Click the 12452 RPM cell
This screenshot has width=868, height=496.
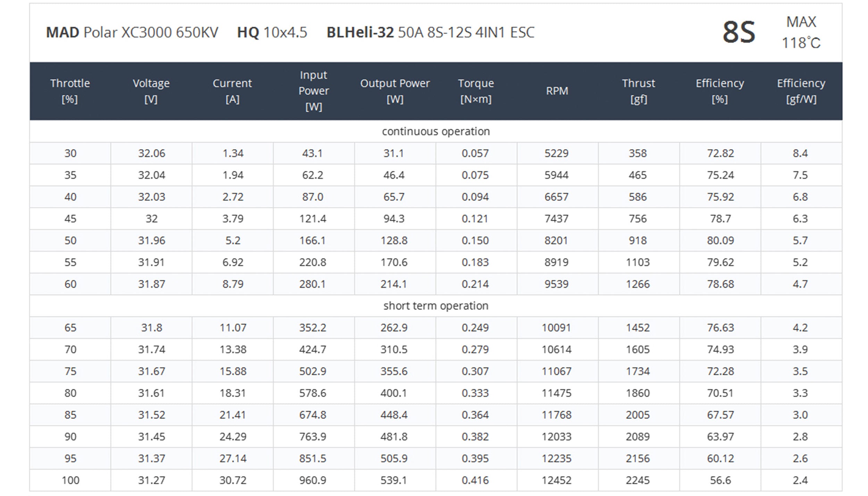(x=557, y=480)
